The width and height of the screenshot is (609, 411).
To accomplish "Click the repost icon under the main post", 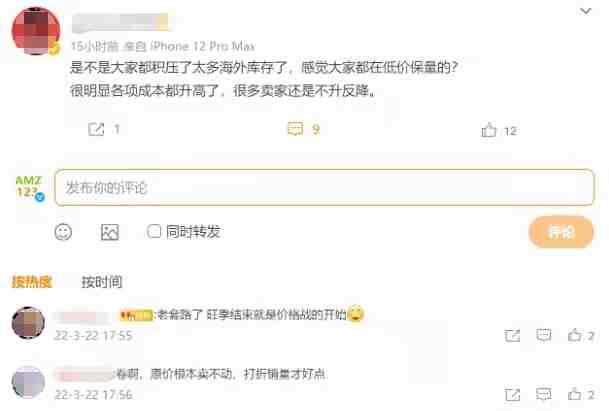I will pyautogui.click(x=96, y=129).
